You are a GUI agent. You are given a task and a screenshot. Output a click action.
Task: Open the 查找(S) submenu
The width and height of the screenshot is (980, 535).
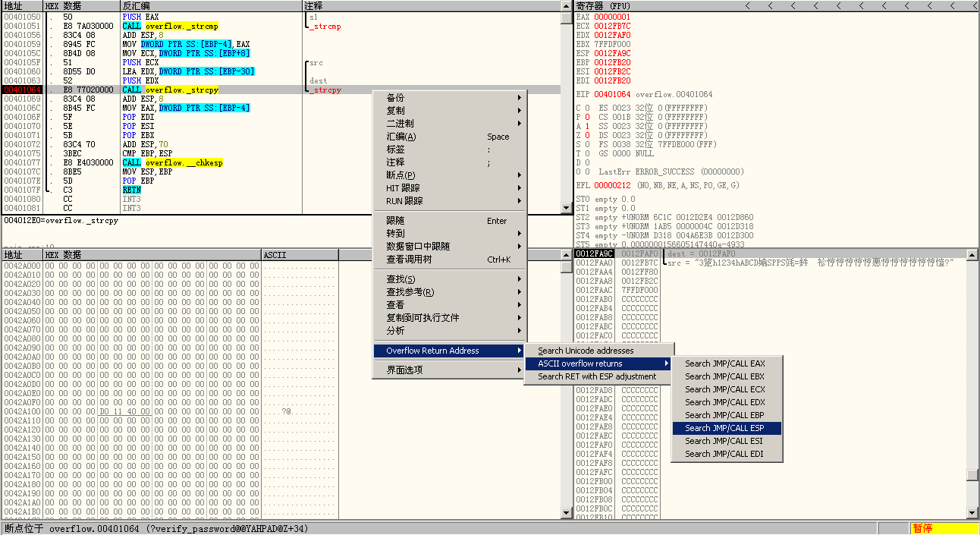(x=451, y=279)
